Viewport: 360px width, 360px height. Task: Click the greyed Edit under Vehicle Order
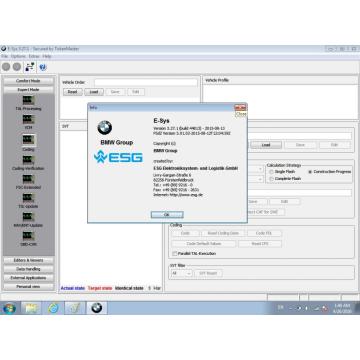point(136,92)
